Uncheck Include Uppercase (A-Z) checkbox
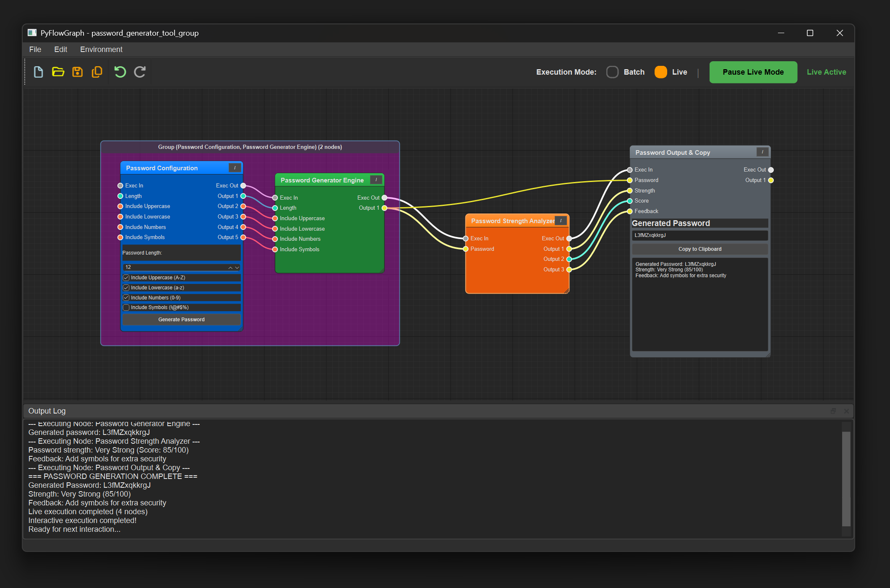890x588 pixels. point(126,278)
